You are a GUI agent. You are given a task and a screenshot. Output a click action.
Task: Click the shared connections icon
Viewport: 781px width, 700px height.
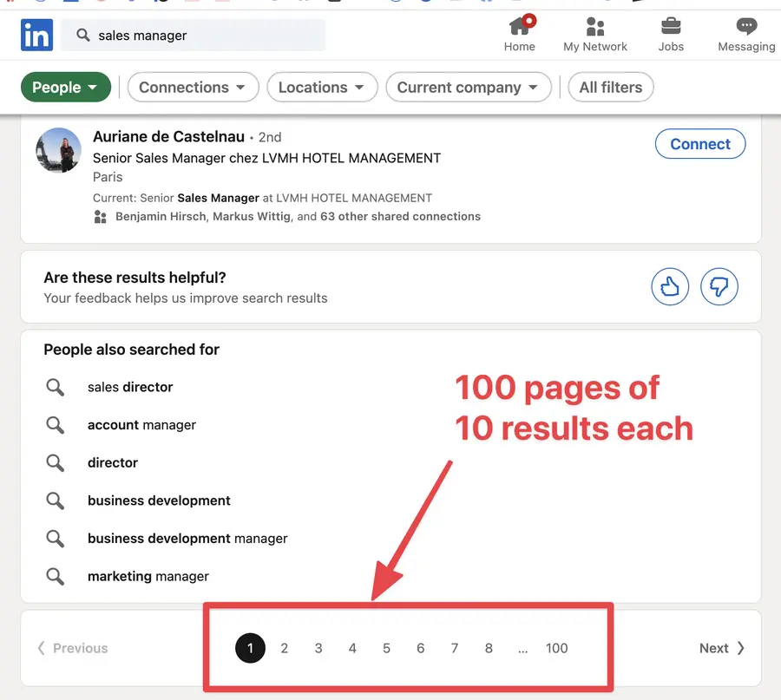coord(100,216)
